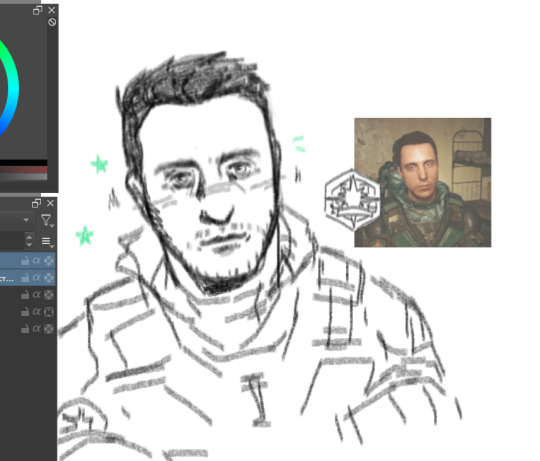Toggle lock on the third layer
The width and height of the screenshot is (540, 461).
click(25, 295)
